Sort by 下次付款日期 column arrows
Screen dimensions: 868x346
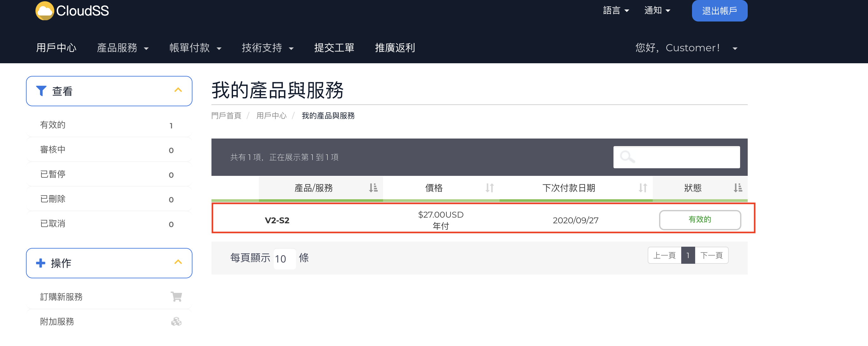pos(643,188)
